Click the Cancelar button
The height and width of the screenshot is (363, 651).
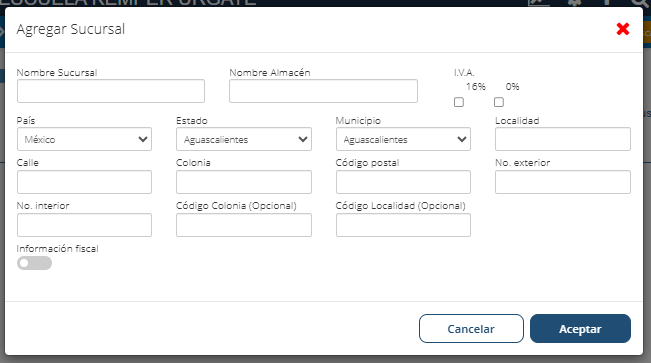(471, 329)
